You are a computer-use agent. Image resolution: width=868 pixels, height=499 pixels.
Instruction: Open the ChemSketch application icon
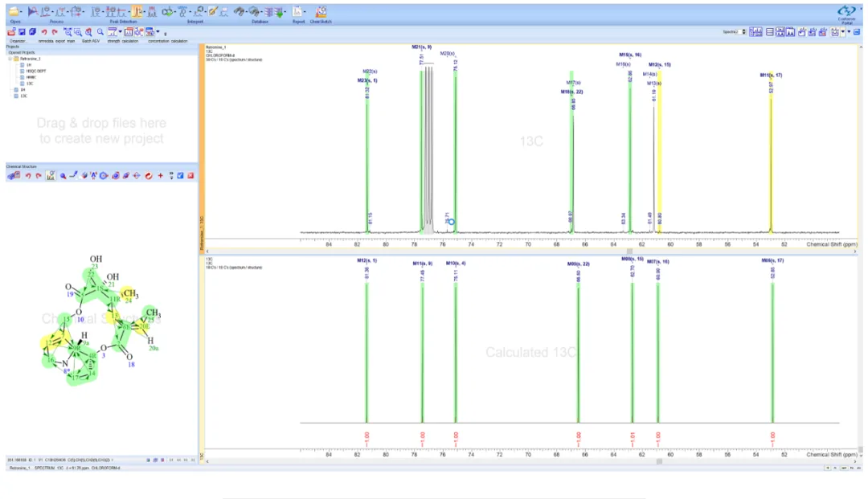click(321, 11)
